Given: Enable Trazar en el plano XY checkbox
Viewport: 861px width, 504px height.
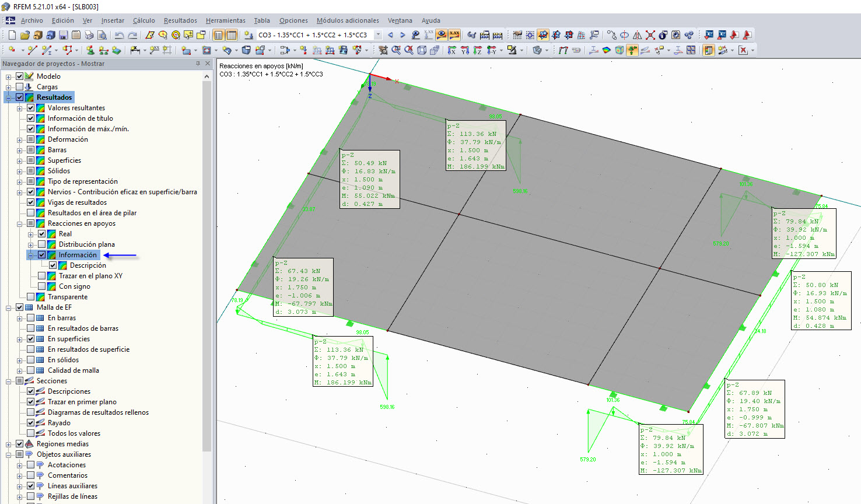Looking at the screenshot, I should tap(42, 276).
